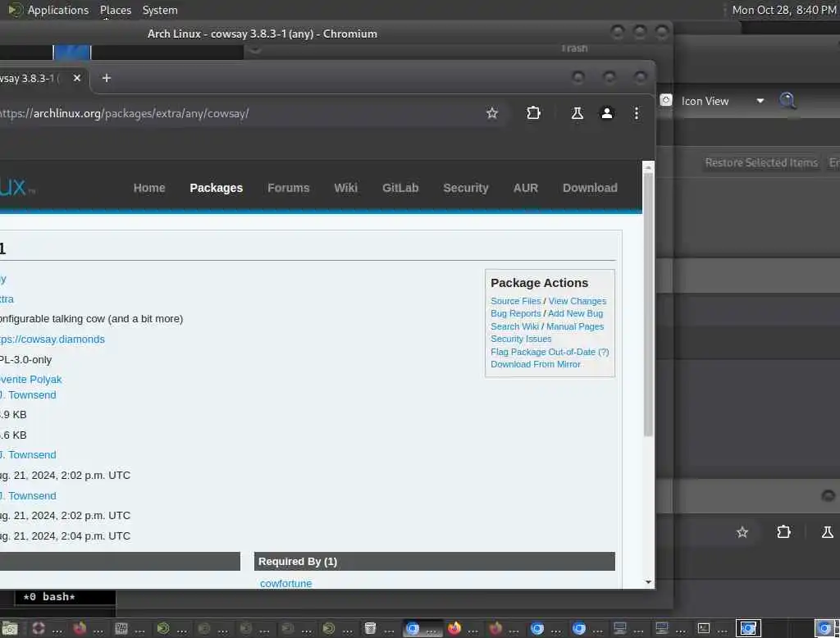Open the Chromium three-dot menu

pyautogui.click(x=636, y=113)
